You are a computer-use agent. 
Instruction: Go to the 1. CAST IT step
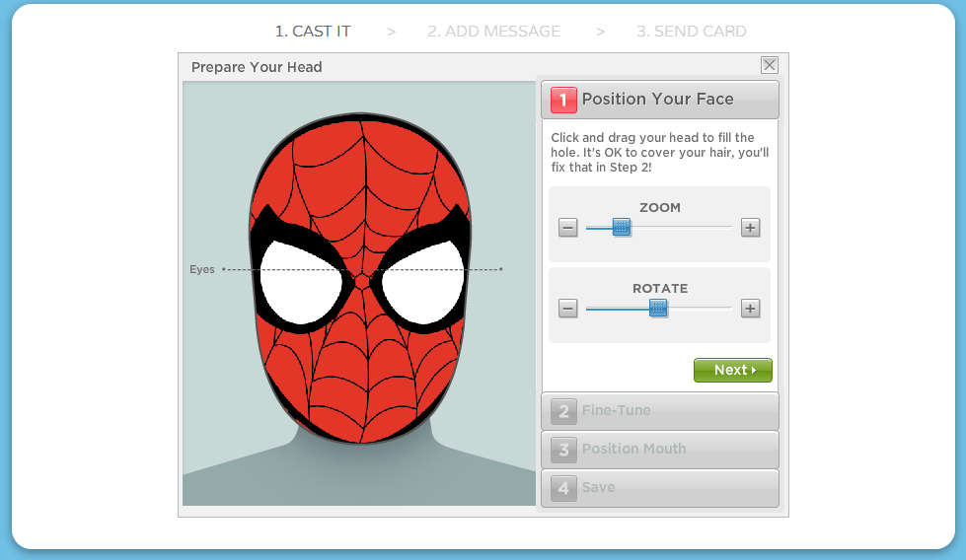313,32
